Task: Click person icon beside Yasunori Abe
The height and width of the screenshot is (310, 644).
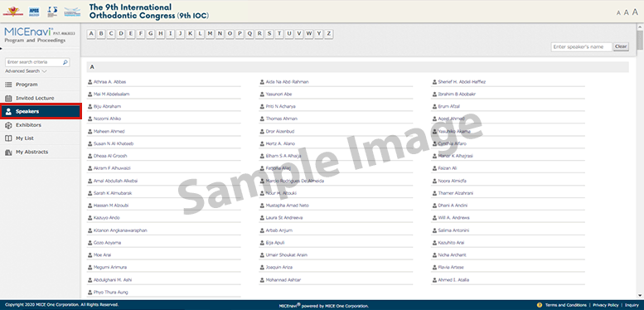Action: (262, 94)
